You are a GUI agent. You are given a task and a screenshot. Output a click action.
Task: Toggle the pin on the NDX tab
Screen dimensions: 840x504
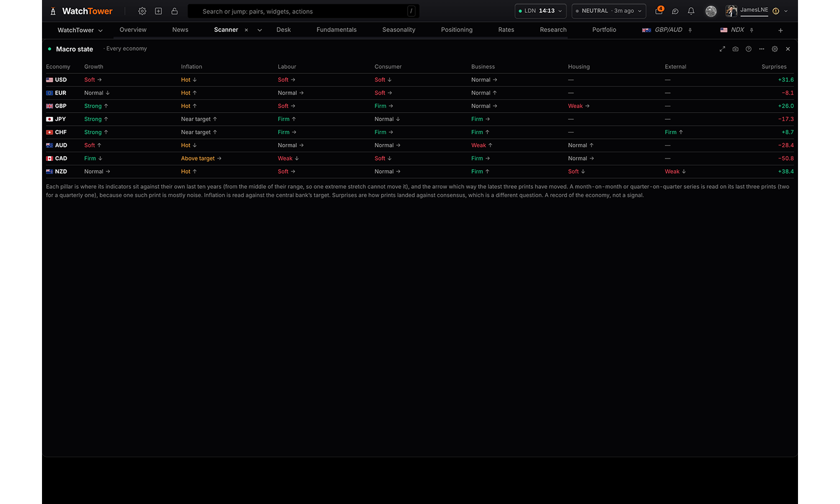pos(752,30)
